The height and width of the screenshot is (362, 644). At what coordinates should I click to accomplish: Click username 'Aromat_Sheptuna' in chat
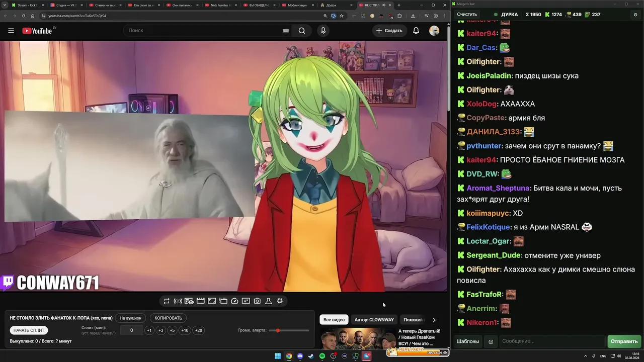click(x=499, y=188)
